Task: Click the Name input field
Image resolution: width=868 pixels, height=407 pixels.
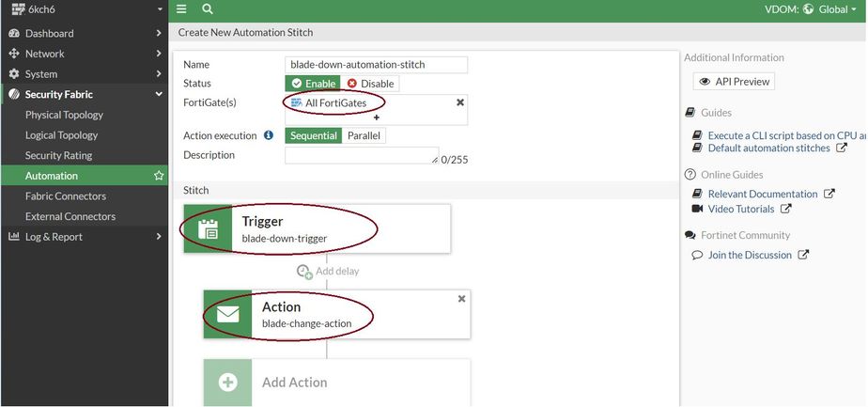Action: [376, 65]
